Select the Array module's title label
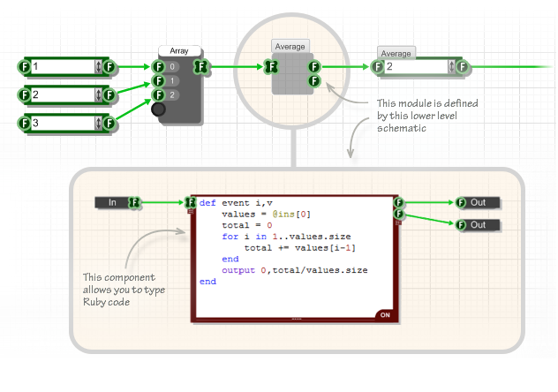This screenshot has width=558, height=392. click(179, 51)
